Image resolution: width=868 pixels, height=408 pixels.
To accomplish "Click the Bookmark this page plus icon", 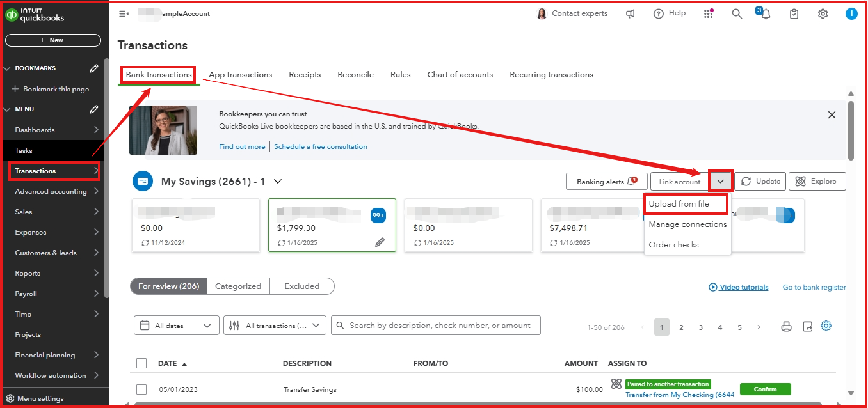I will (15, 89).
